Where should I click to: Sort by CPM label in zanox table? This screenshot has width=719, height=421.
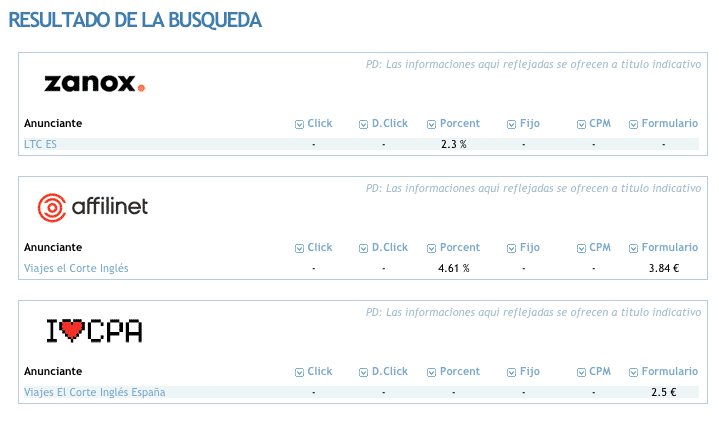pos(600,123)
